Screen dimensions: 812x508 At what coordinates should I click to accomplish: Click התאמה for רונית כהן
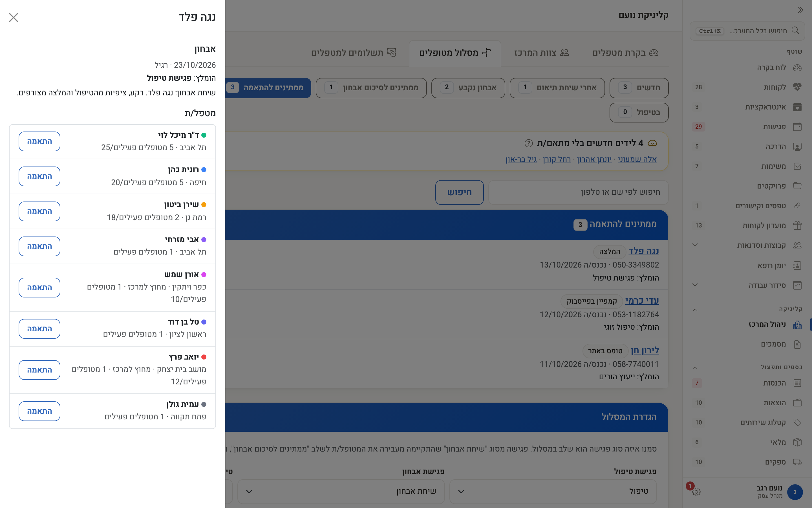[x=39, y=176]
